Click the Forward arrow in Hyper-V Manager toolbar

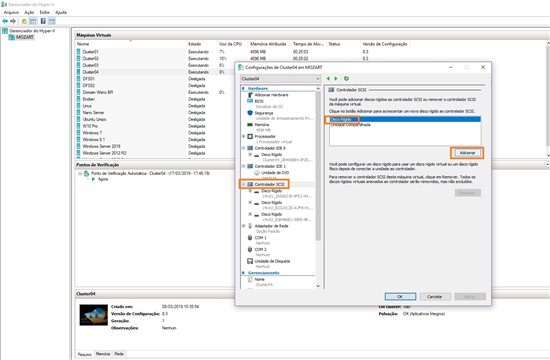[13, 21]
